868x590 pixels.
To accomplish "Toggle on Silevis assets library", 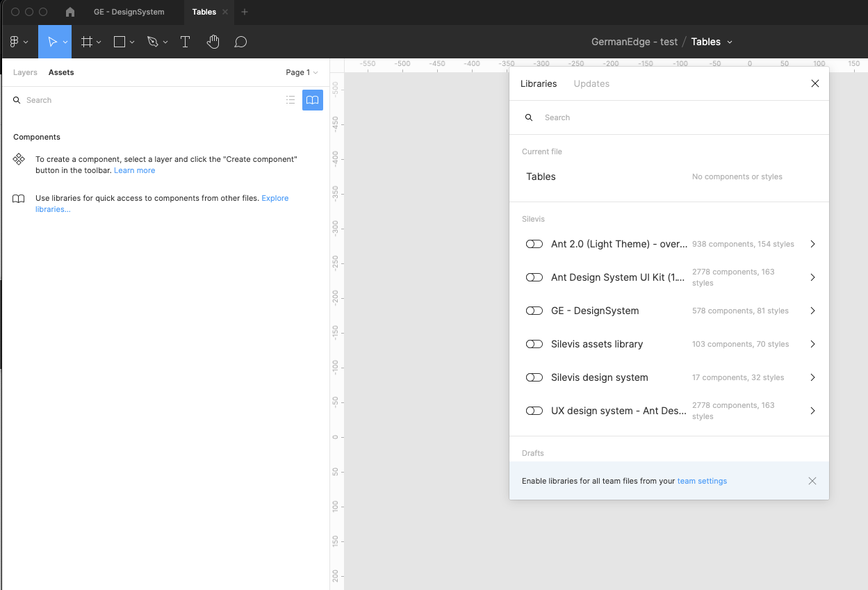I will coord(534,344).
